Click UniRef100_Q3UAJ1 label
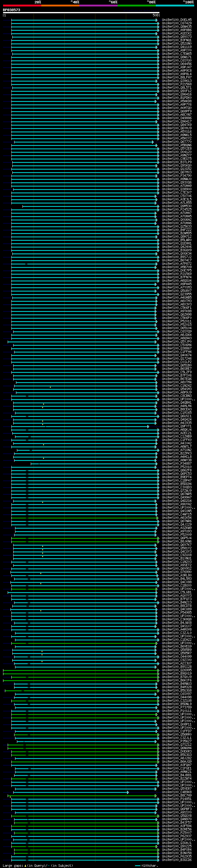 click(x=177, y=842)
